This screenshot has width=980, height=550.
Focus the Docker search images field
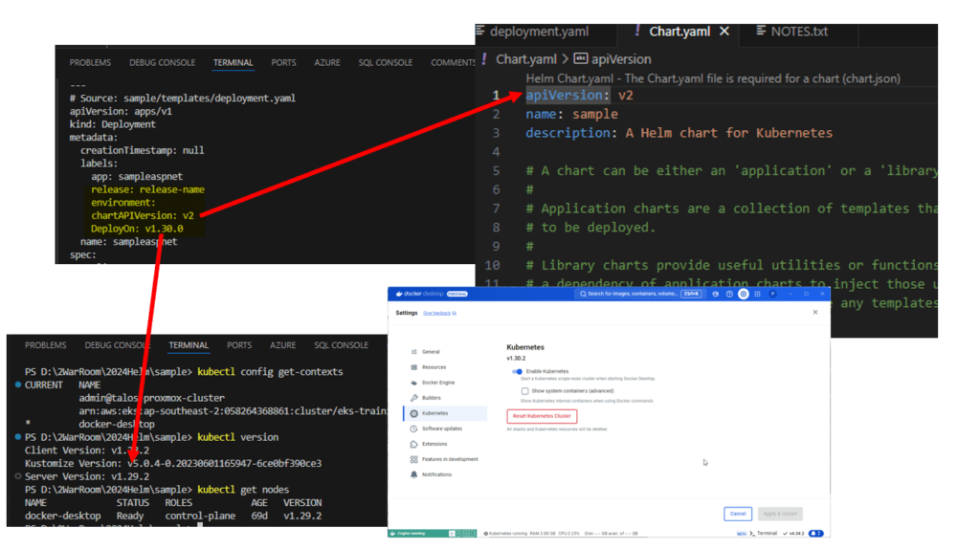[x=638, y=294]
